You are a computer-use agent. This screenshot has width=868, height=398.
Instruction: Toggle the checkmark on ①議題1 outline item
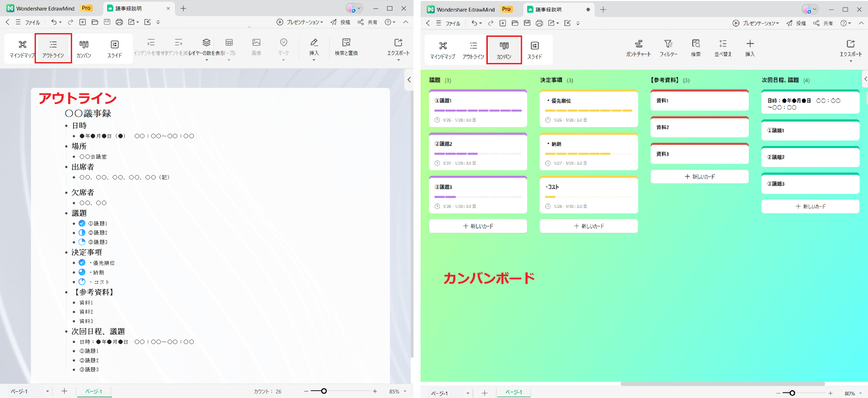click(x=82, y=223)
